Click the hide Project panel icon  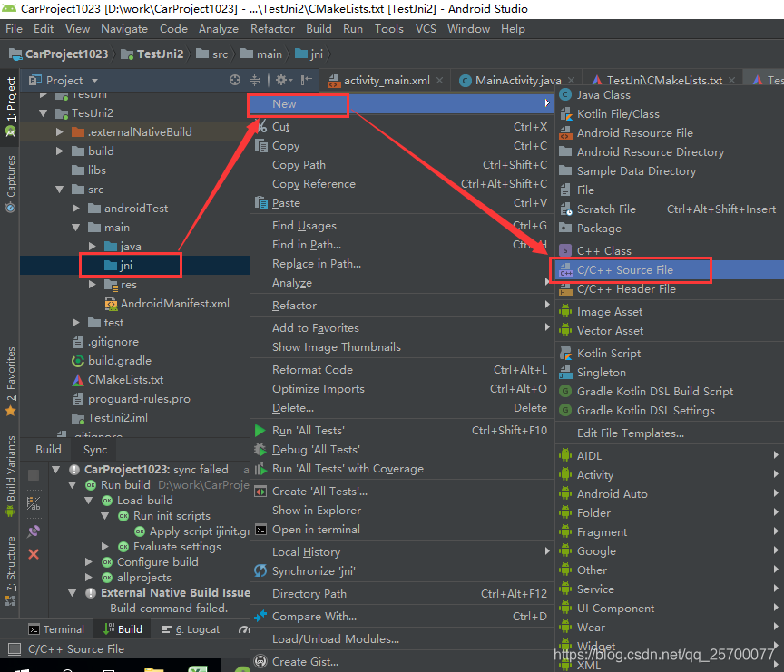pyautogui.click(x=307, y=80)
